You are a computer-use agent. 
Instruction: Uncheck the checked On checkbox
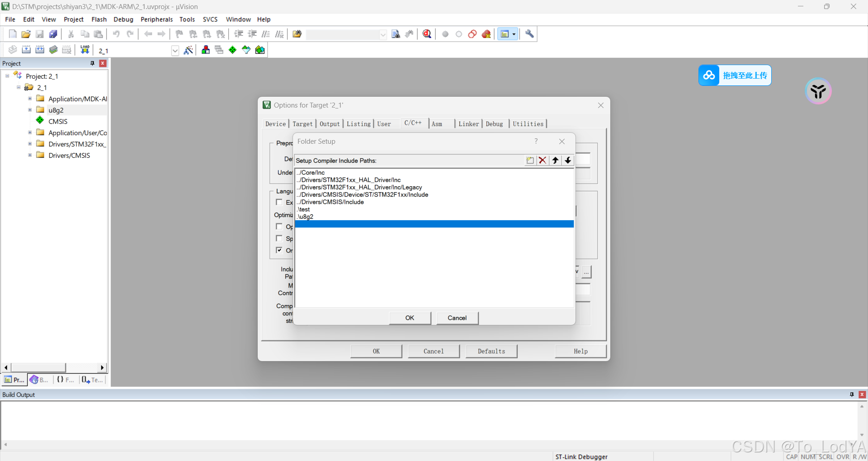pos(279,250)
